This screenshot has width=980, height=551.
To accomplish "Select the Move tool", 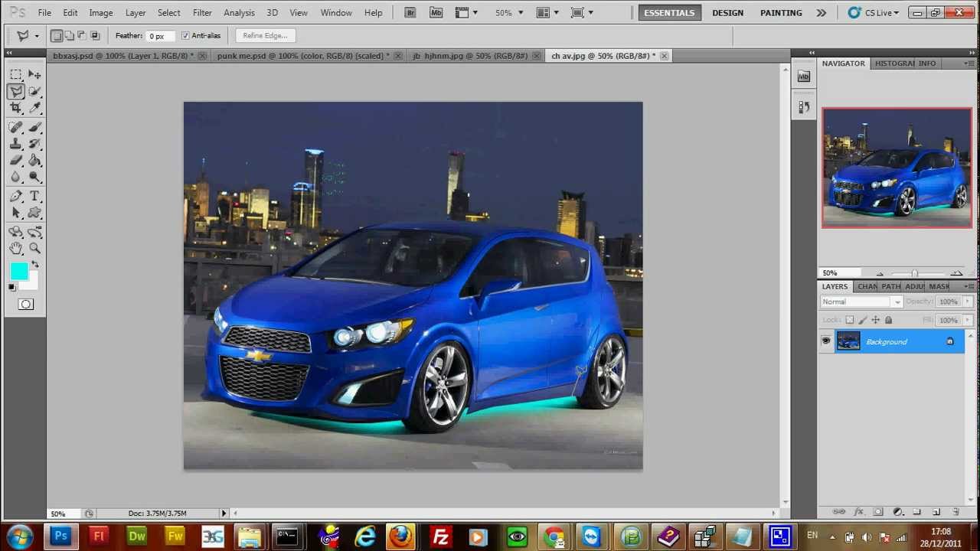I will [x=34, y=74].
